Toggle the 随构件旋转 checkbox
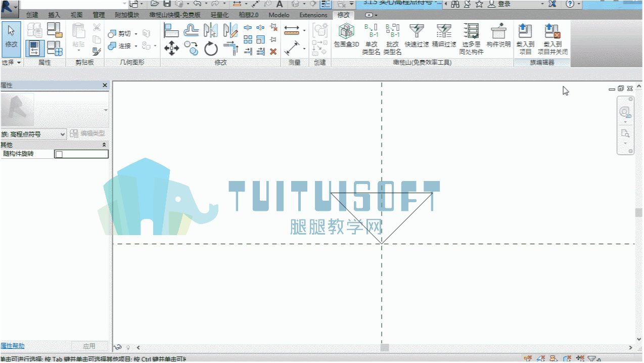Image resolution: width=644 pixels, height=363 pixels. click(x=59, y=154)
